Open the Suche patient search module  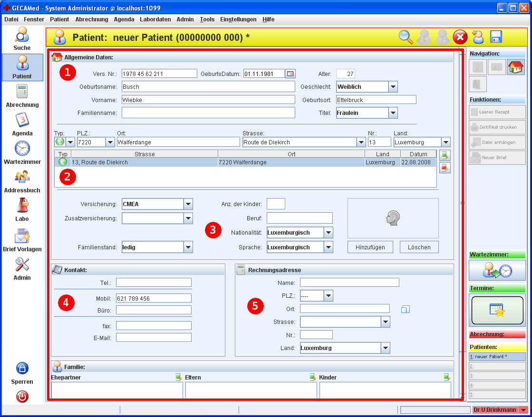22,38
